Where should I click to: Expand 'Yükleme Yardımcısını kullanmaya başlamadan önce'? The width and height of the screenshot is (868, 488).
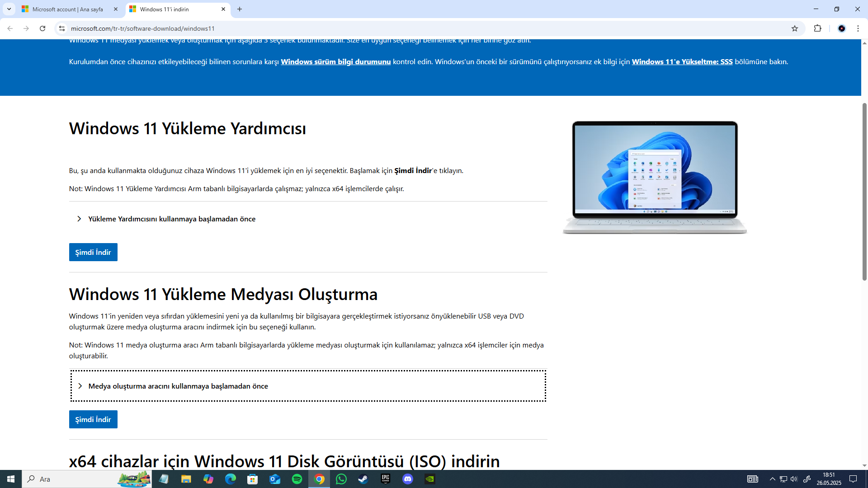click(x=172, y=219)
